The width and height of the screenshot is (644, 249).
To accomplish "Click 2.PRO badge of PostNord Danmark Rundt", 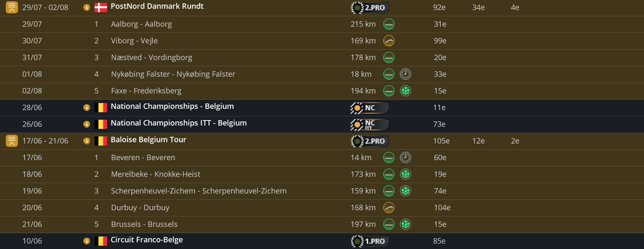I will [x=370, y=8].
